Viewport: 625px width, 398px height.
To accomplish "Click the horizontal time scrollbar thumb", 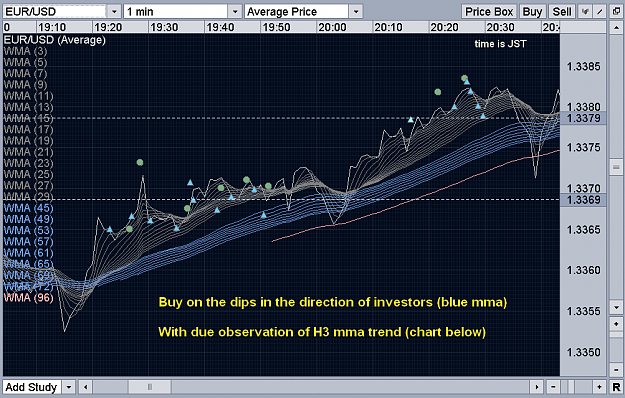I will pos(150,387).
